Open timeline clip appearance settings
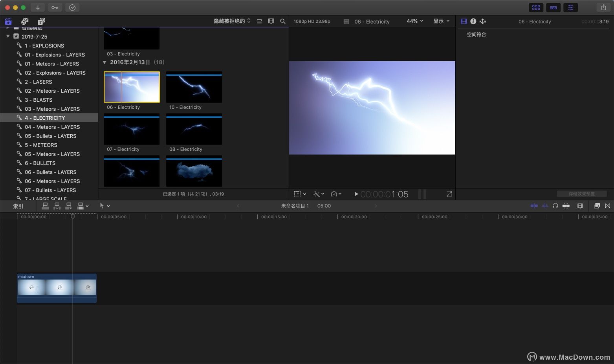Screen dimensions: 614x364 pos(580,206)
